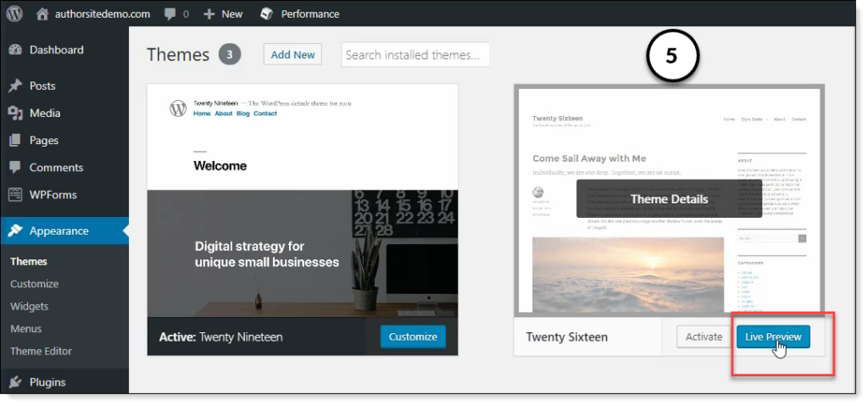Open the Plugins menu icon

(15, 382)
